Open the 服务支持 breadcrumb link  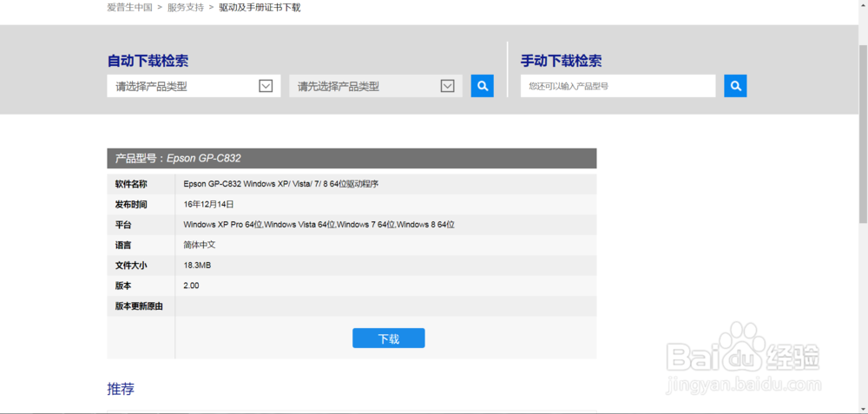[x=186, y=8]
